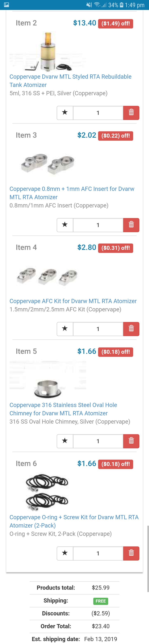Delete Item 2 with the trash icon
The width and height of the screenshot is (149, 644).
[131, 113]
